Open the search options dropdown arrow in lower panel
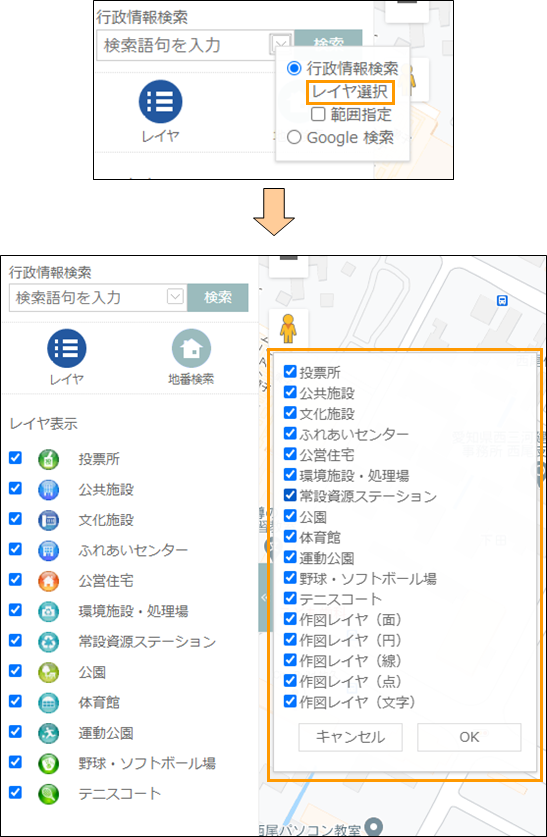The height and width of the screenshot is (837, 547). (176, 297)
